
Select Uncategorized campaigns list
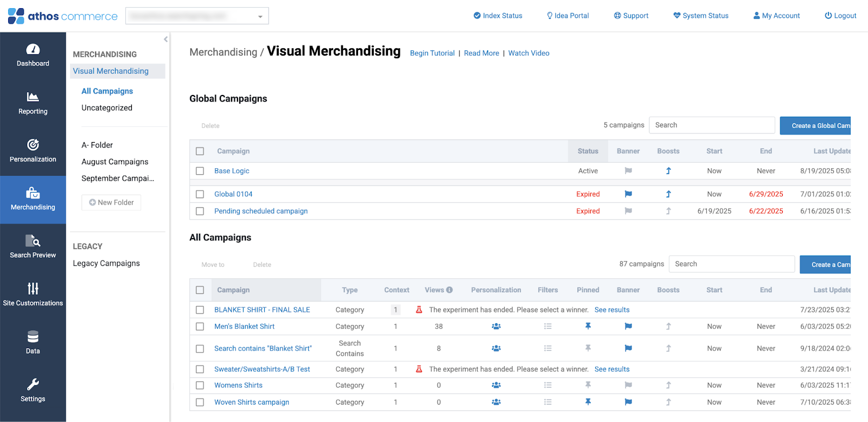tap(107, 108)
